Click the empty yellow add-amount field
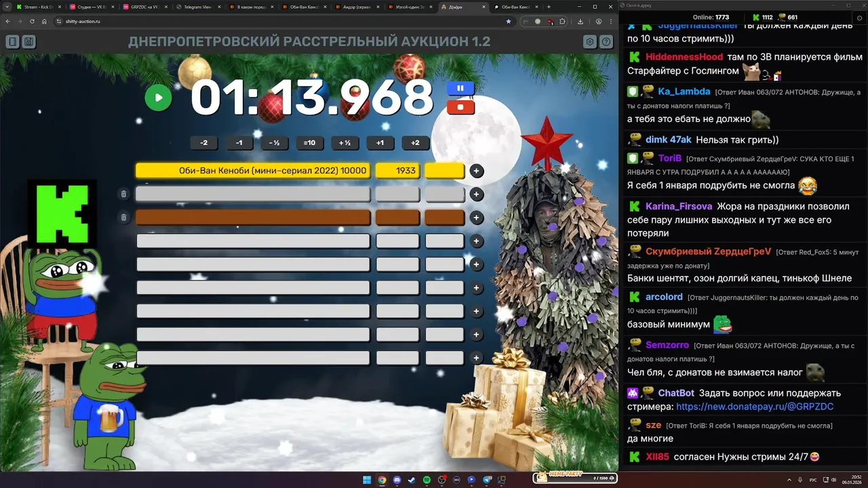The width and height of the screenshot is (868, 488). [445, 171]
